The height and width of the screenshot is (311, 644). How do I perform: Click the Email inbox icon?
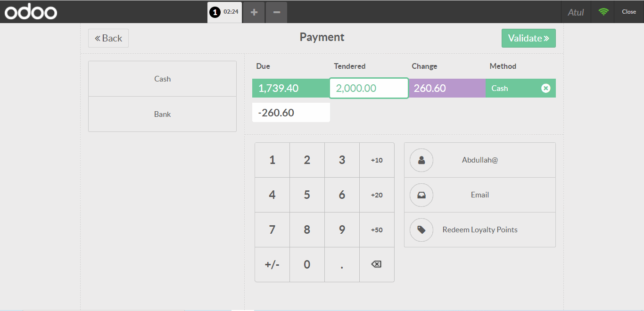[421, 195]
